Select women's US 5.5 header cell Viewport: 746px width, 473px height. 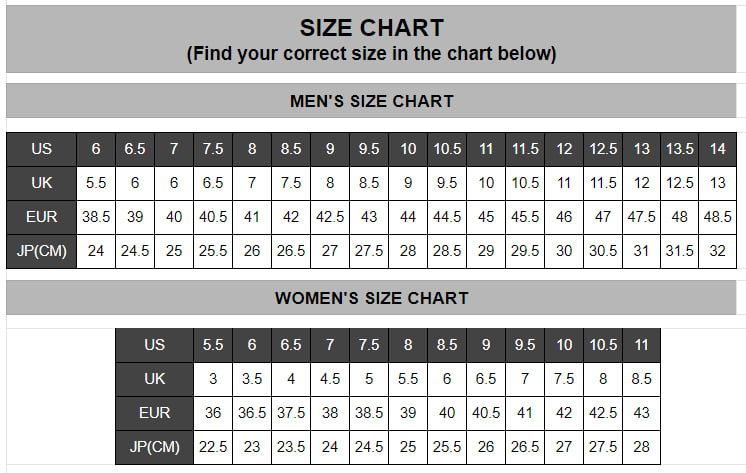[213, 345]
